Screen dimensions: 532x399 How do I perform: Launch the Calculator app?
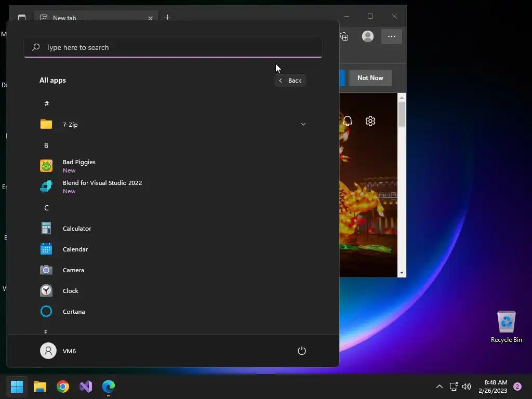(172, 229)
